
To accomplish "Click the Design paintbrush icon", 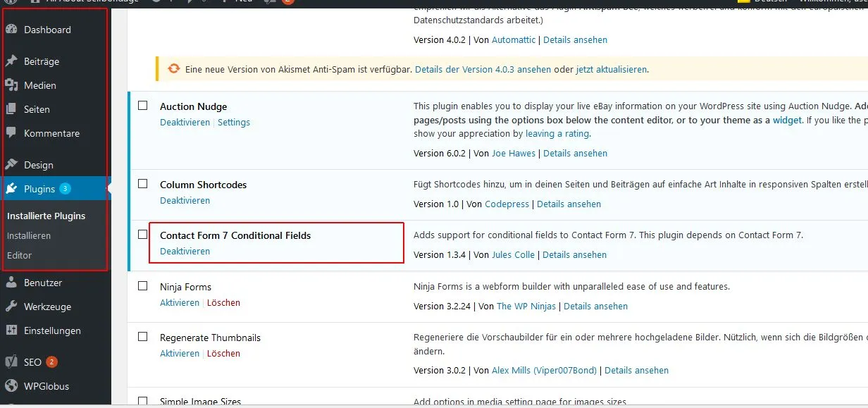I will pos(11,165).
